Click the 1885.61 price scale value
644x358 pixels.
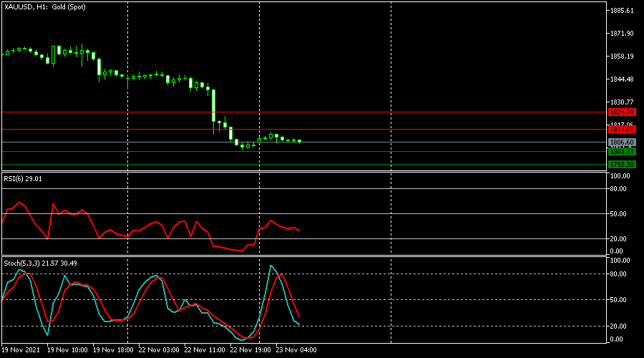pyautogui.click(x=622, y=11)
